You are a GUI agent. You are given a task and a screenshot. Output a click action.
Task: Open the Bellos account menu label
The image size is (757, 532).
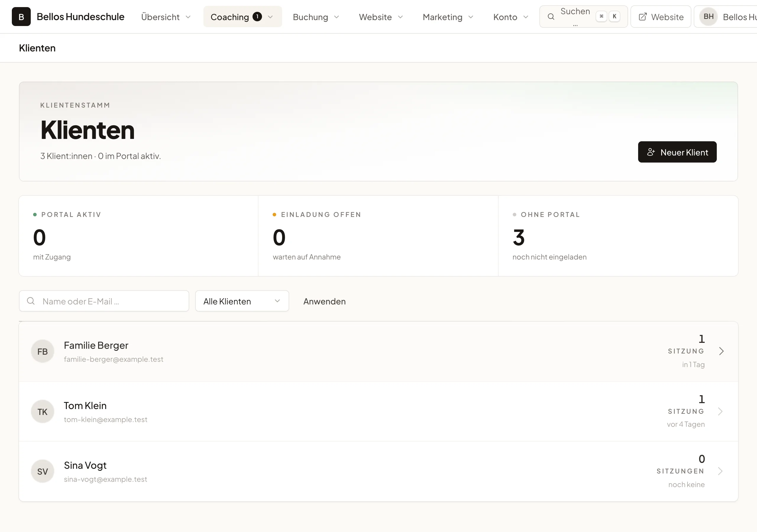click(x=740, y=17)
